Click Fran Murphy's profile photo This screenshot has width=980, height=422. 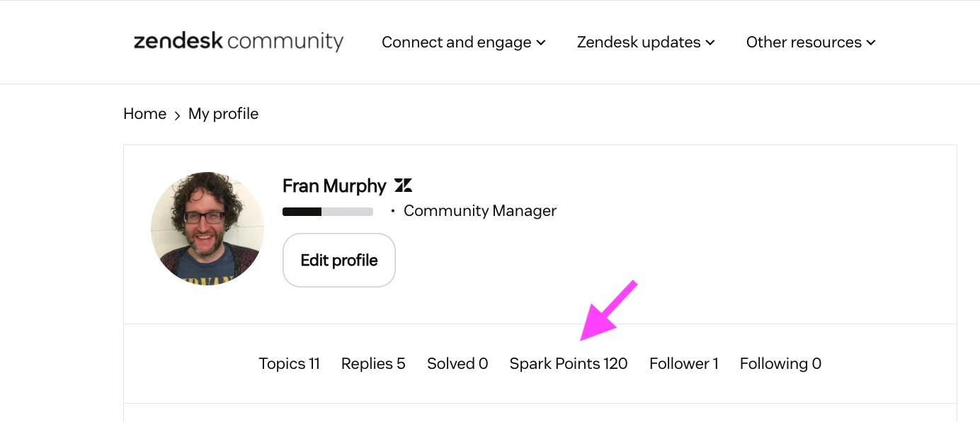[207, 229]
